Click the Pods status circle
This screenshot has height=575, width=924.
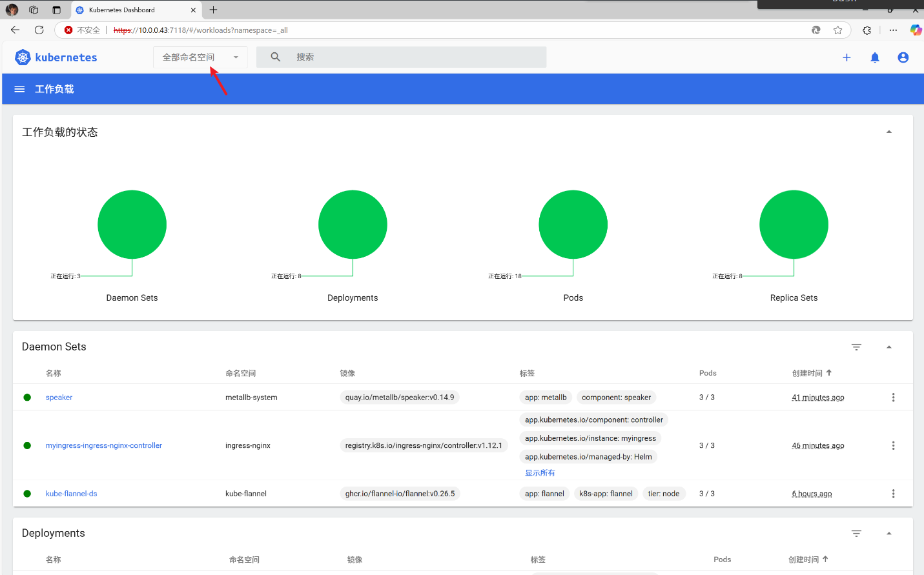pos(573,225)
